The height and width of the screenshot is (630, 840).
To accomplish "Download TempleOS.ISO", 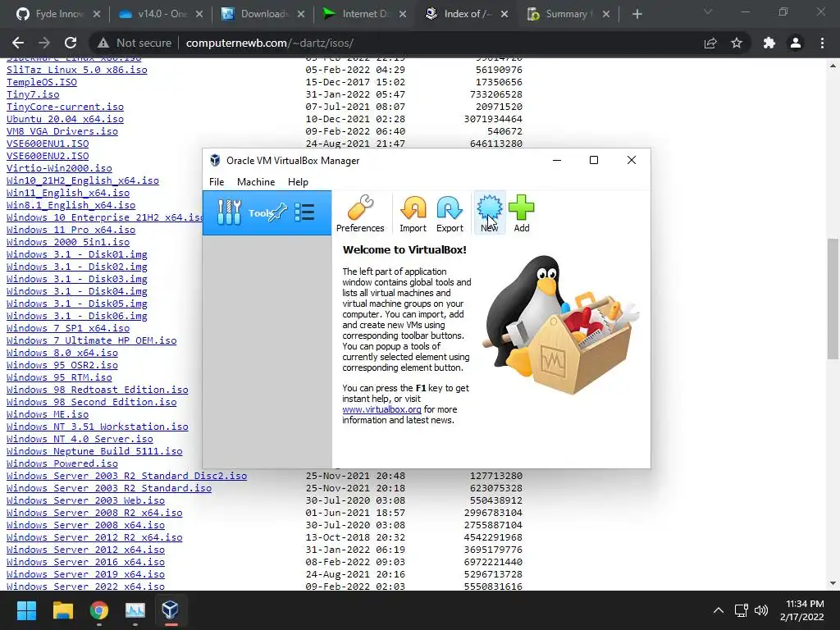I will click(x=42, y=83).
